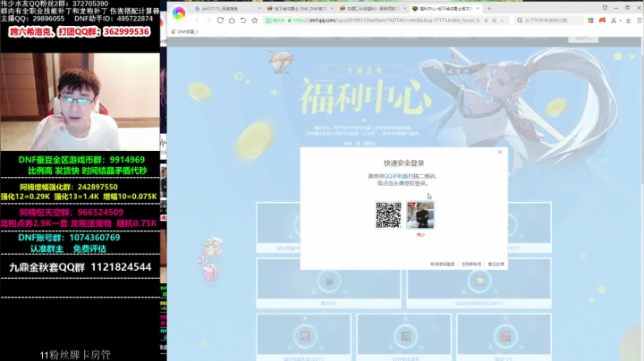Viewport: 644px width, 361px height.
Task: Click the QR code in login dialog
Action: [x=388, y=215]
